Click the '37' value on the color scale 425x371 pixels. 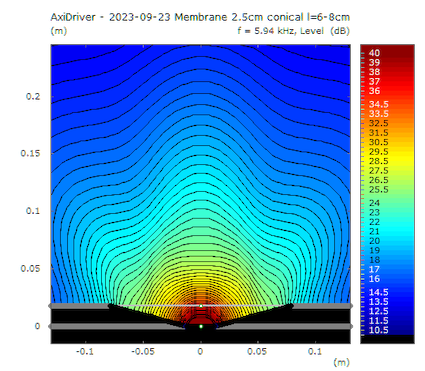pos(374,82)
